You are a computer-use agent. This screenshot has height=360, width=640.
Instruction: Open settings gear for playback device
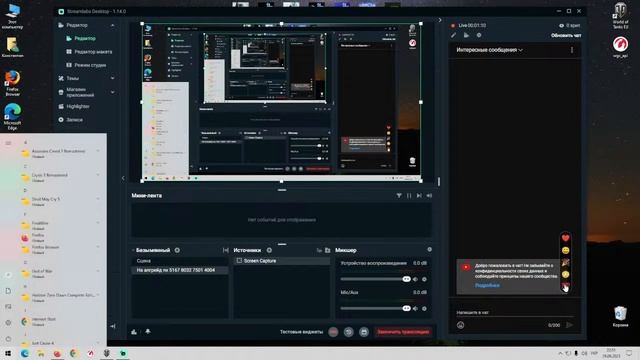point(424,279)
